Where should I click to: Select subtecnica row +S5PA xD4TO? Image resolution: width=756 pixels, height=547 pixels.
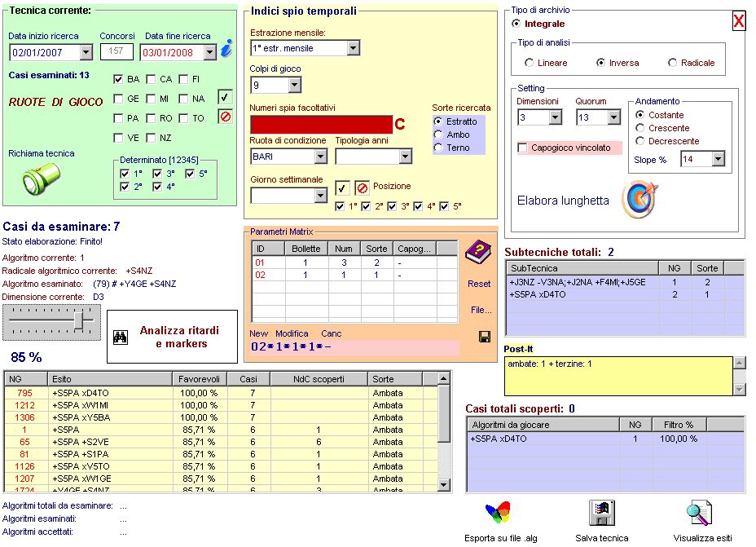click(625, 294)
